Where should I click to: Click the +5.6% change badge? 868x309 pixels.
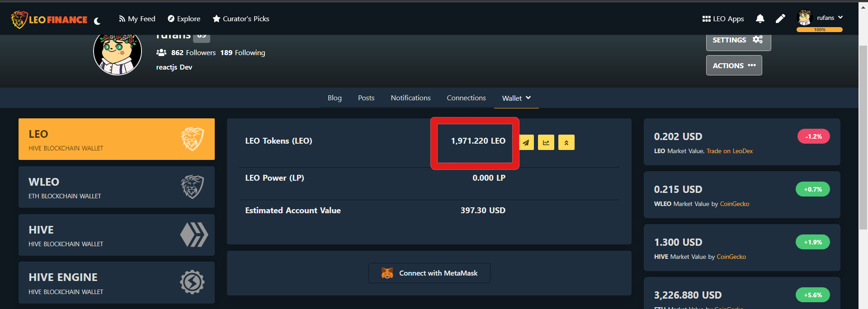pyautogui.click(x=813, y=295)
